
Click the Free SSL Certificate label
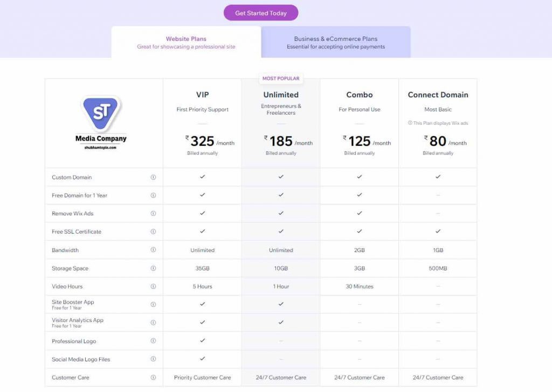click(x=77, y=232)
